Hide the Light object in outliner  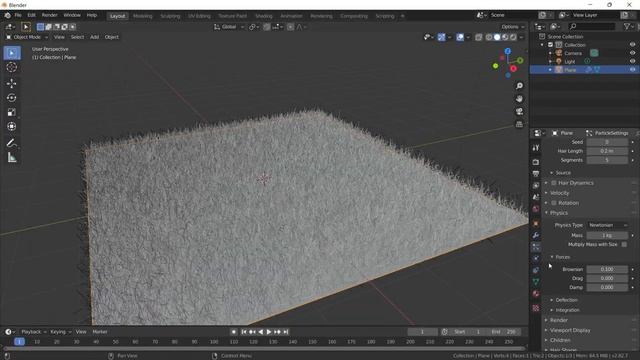point(632,61)
